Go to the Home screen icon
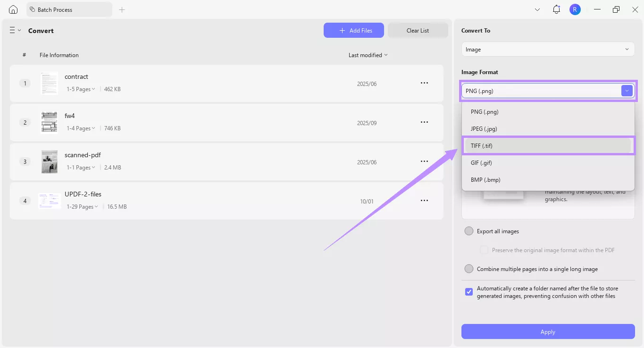 pos(13,9)
